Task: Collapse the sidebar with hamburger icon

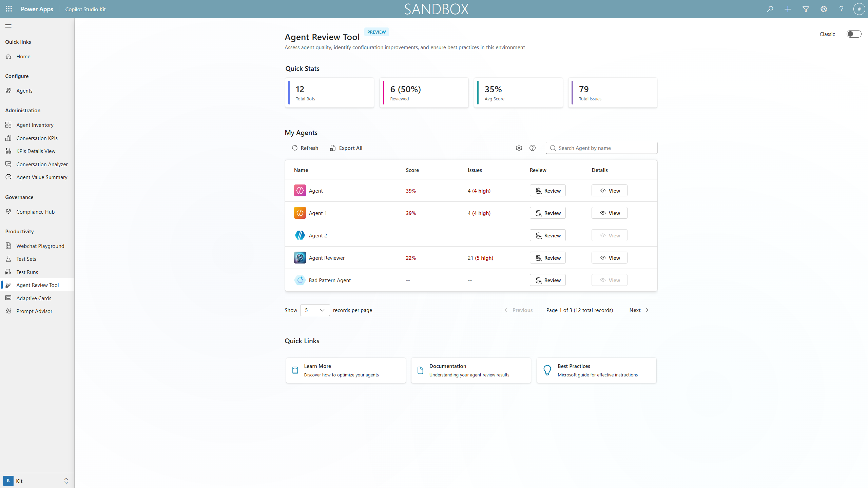Action: coord(8,26)
